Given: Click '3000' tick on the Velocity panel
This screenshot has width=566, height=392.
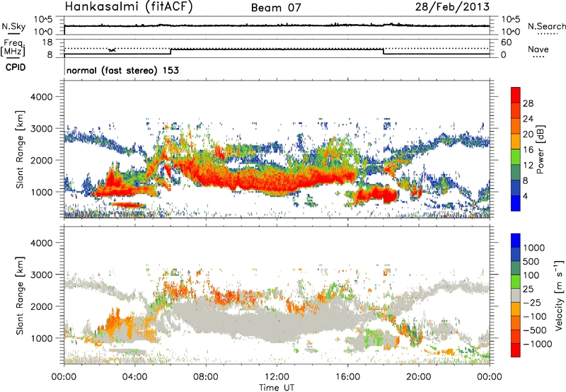Looking at the screenshot, I should click(41, 275).
